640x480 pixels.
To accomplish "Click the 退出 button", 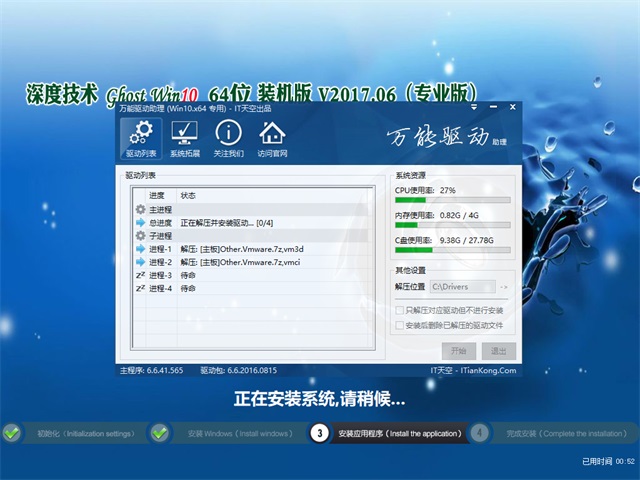I will click(x=498, y=351).
